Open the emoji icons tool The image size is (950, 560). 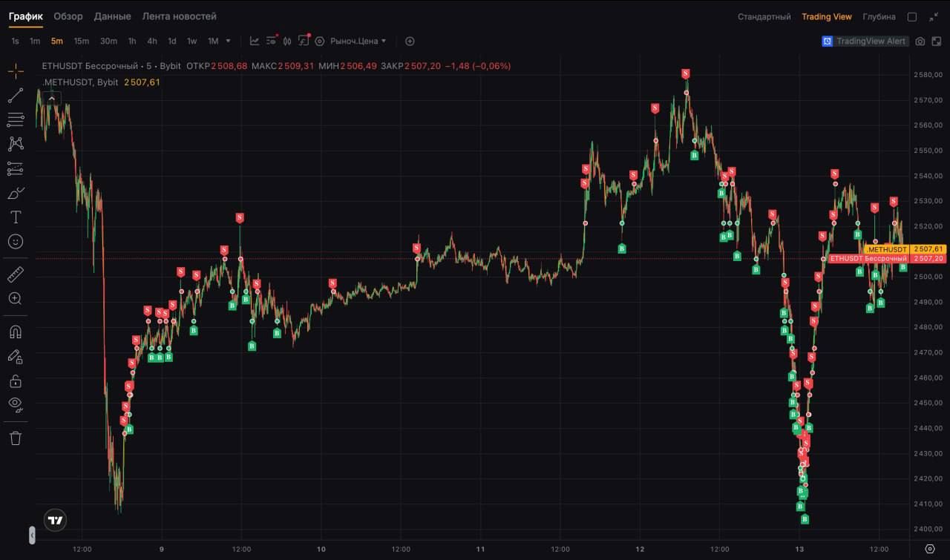point(16,242)
